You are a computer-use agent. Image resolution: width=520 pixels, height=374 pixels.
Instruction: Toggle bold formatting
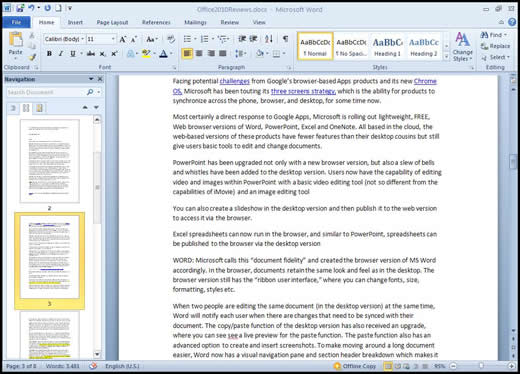coord(49,54)
